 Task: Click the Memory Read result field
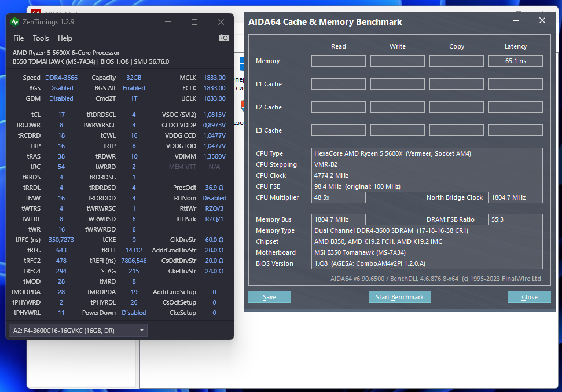[339, 61]
